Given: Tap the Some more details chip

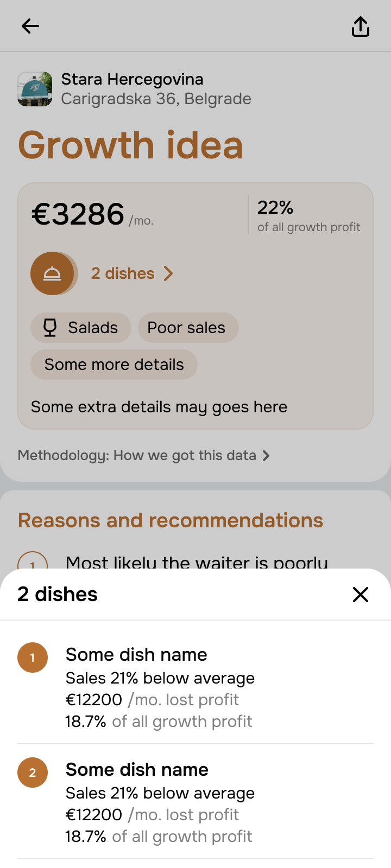Looking at the screenshot, I should pos(114,365).
